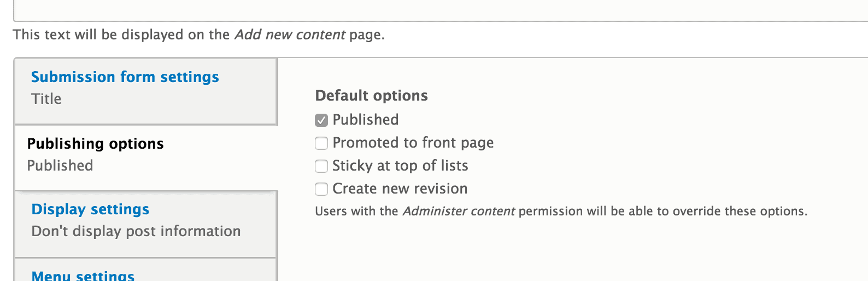Click the 'Sticky at top of lists' label

(x=400, y=166)
